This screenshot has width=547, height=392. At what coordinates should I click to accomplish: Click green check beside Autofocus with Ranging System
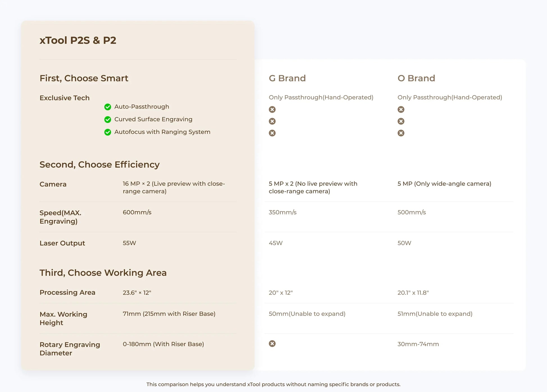coord(108,132)
